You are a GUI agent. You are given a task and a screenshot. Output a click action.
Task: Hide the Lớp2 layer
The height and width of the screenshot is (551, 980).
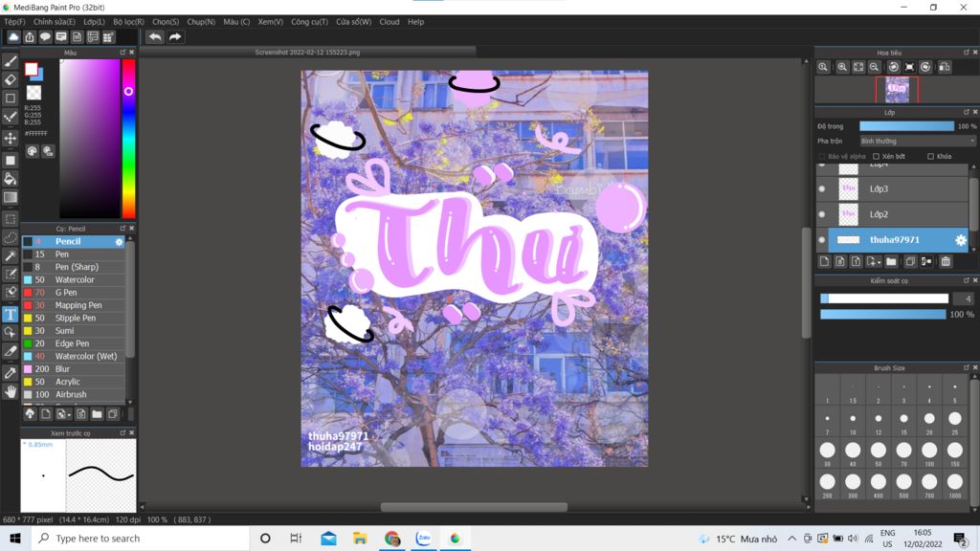pos(822,214)
